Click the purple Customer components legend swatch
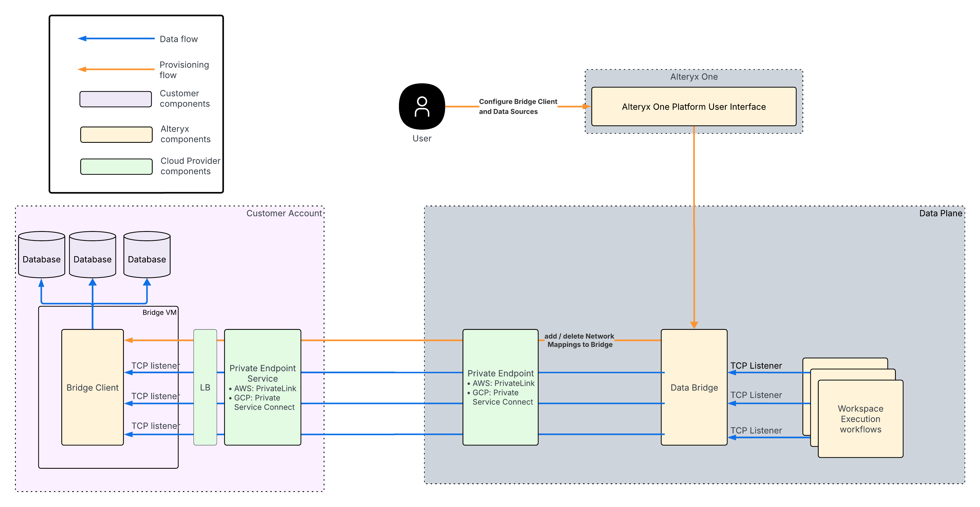 coord(116,99)
